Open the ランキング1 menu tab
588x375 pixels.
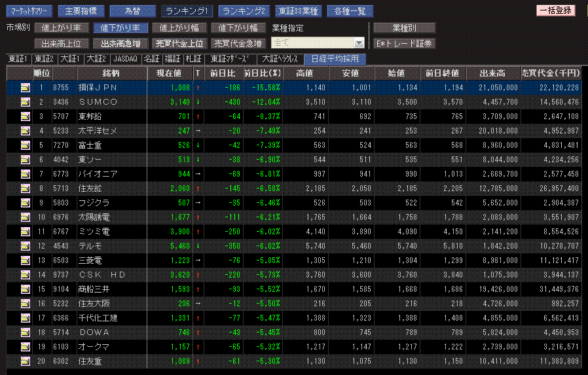(187, 11)
